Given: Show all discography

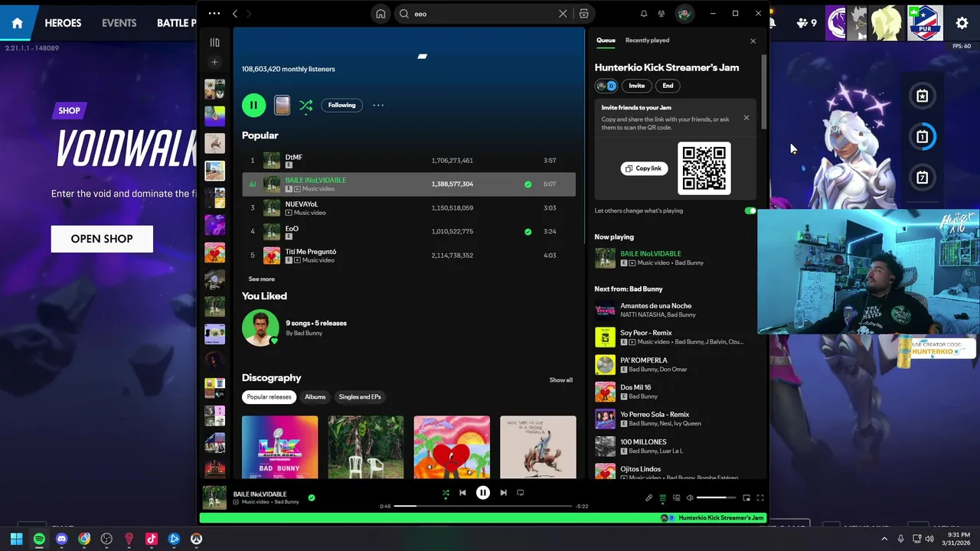Looking at the screenshot, I should 560,380.
